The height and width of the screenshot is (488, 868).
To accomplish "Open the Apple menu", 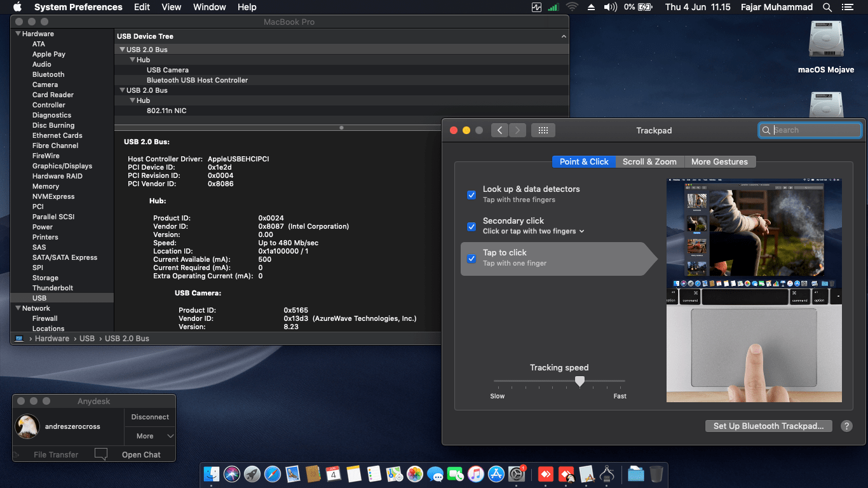I will tap(17, 7).
